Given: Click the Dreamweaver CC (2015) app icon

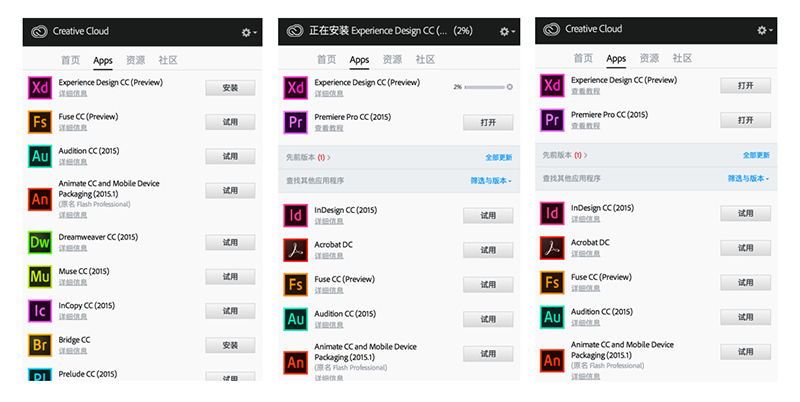Looking at the screenshot, I should [40, 242].
